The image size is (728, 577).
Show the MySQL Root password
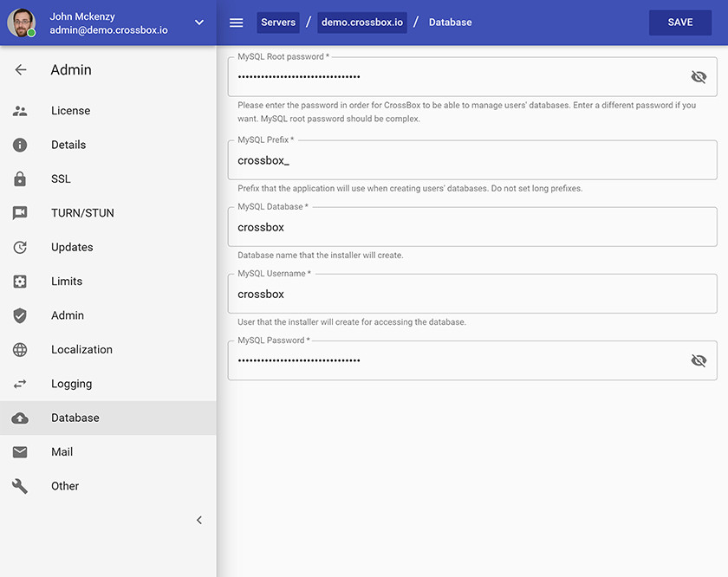point(699,76)
